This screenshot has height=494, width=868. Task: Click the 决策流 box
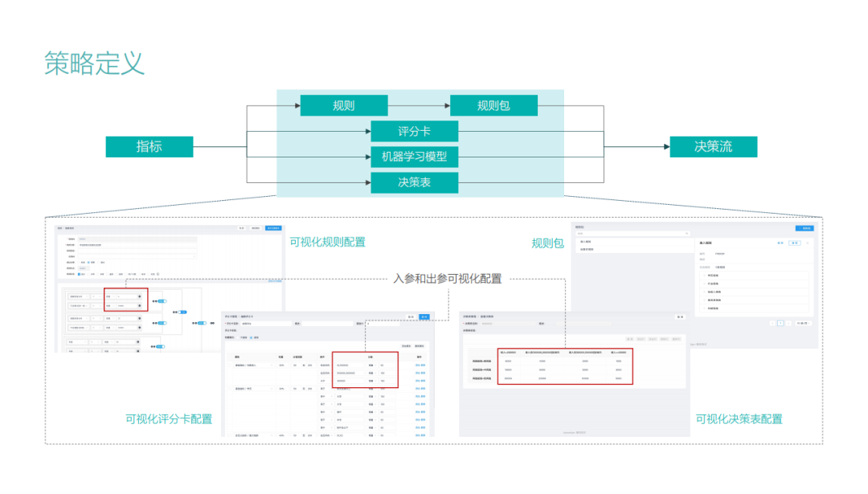[714, 147]
